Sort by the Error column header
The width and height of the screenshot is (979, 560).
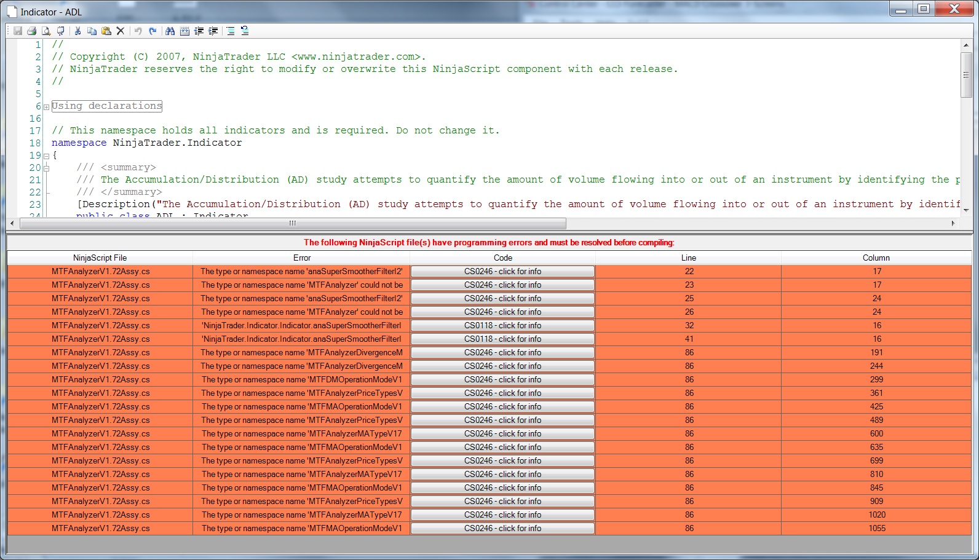pos(301,258)
